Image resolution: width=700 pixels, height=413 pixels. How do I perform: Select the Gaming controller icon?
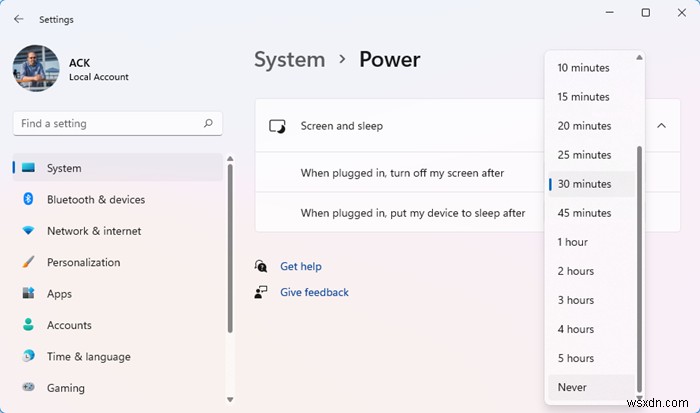(27, 388)
